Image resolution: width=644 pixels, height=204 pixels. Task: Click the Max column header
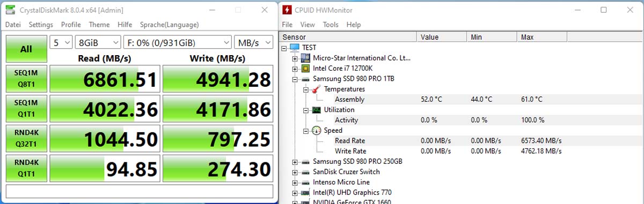coord(541,37)
